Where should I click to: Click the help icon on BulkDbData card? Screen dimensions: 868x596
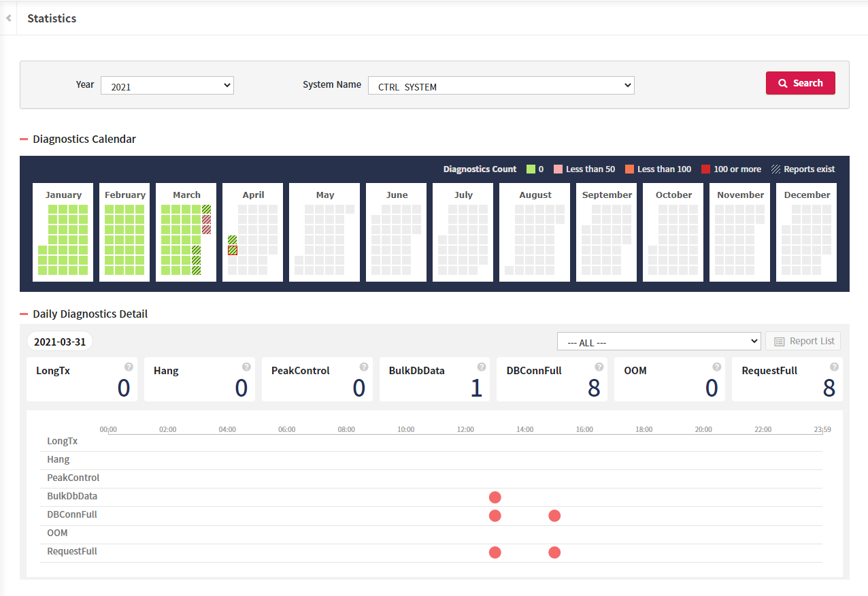482,367
